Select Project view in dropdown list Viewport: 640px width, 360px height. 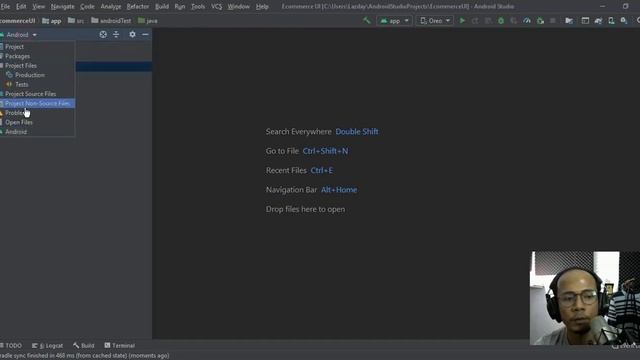37,47
